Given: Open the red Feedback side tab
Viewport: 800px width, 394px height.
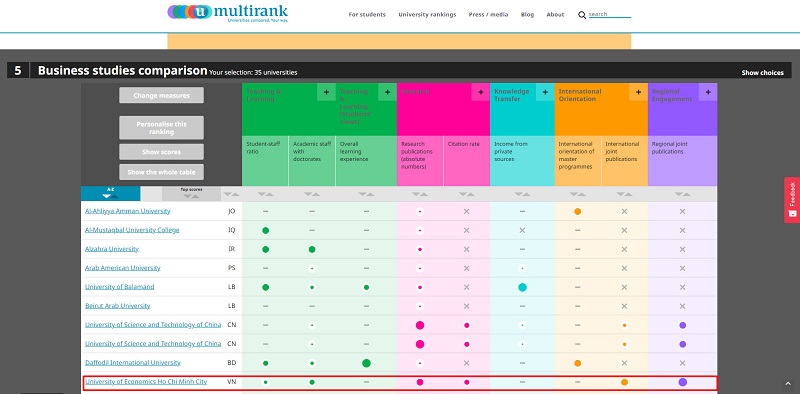Looking at the screenshot, I should (x=792, y=200).
